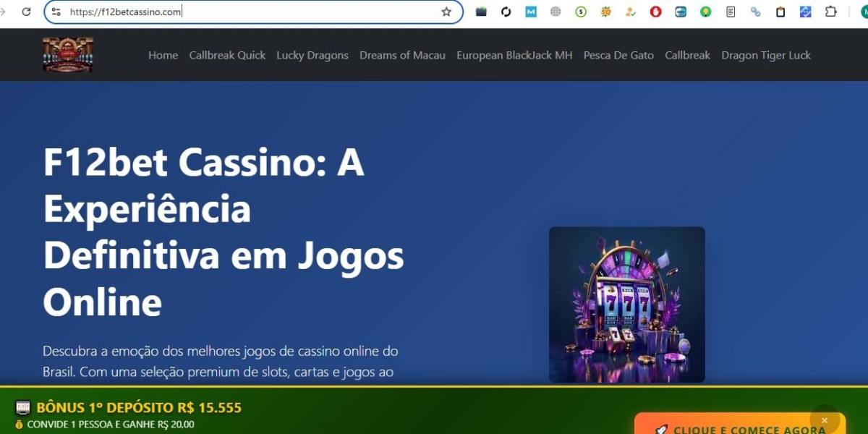Click the F12bet casino logo in header

[68, 55]
